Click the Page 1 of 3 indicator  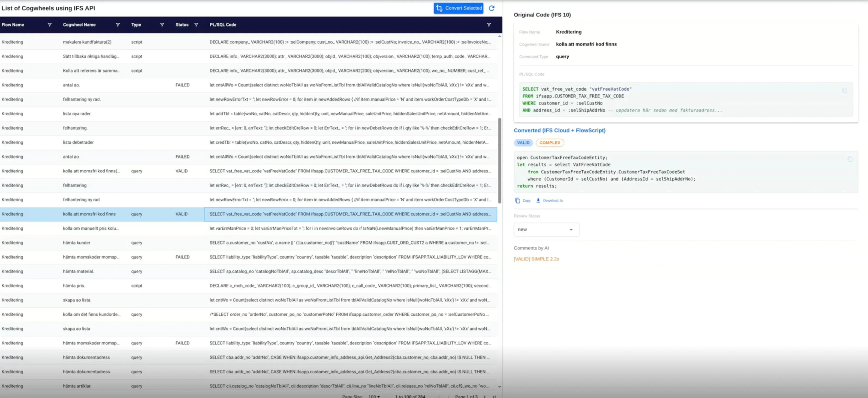click(x=466, y=396)
